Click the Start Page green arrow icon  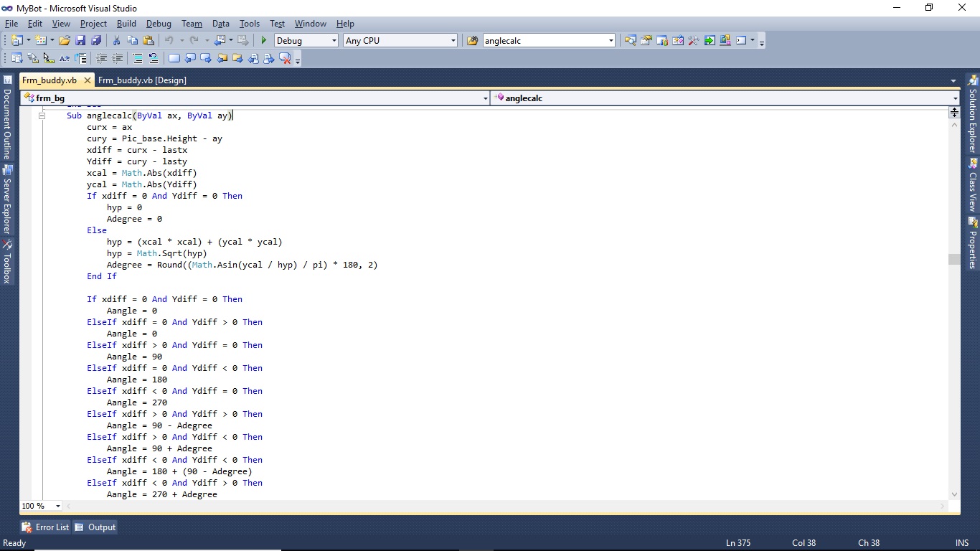pyautogui.click(x=710, y=40)
